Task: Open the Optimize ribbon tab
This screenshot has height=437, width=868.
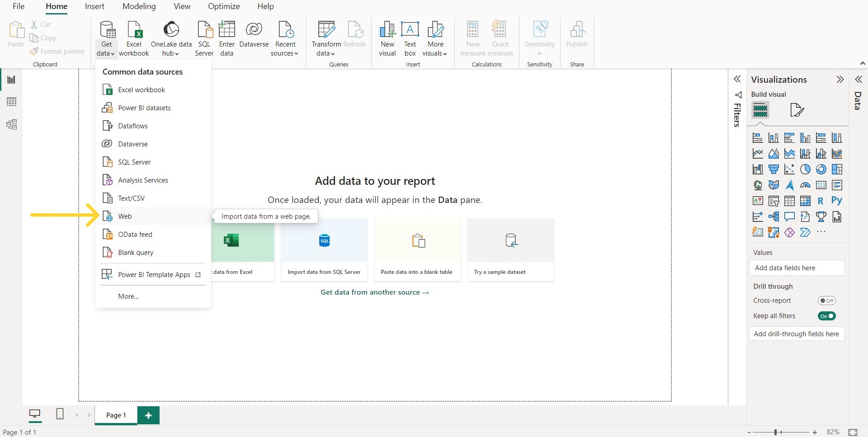Action: click(x=224, y=6)
